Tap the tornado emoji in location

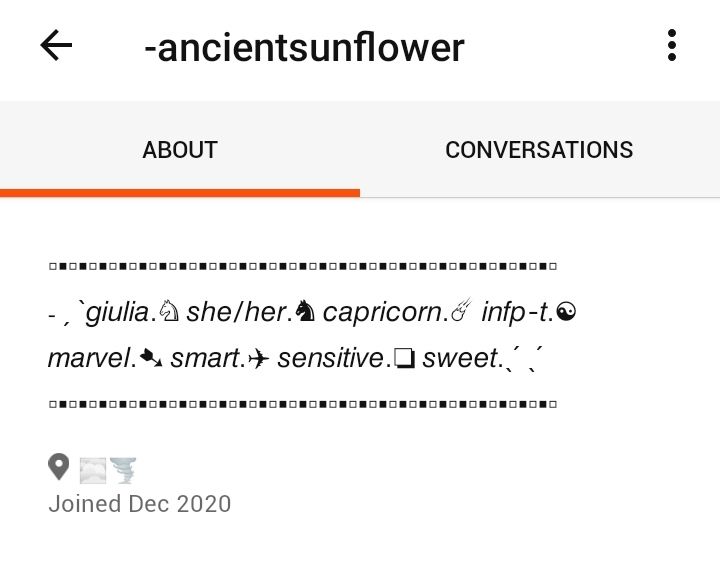[123, 469]
